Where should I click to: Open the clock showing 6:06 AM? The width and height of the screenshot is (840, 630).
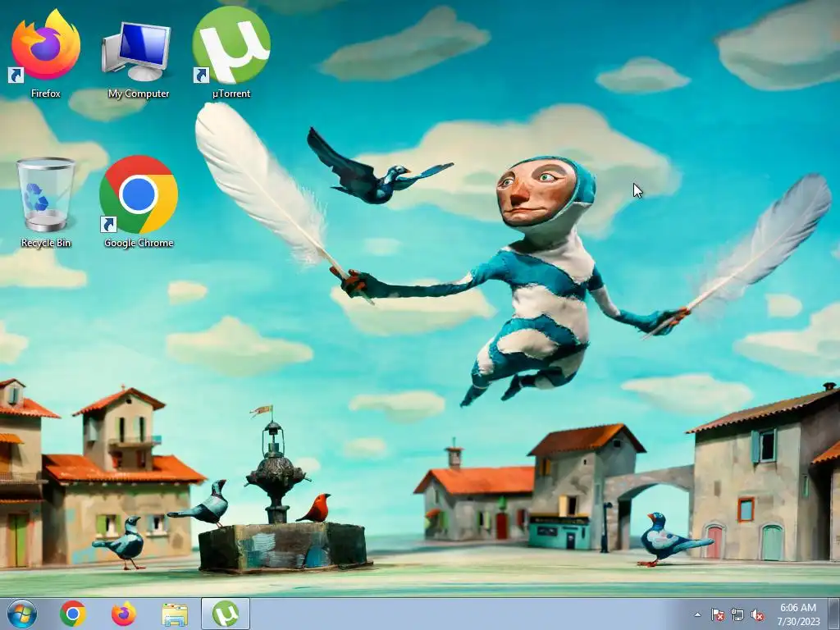coord(798,614)
